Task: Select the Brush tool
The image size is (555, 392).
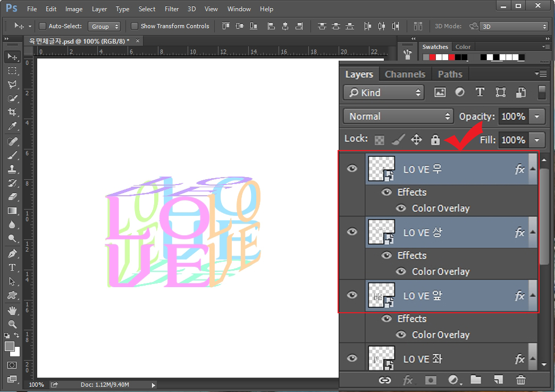Action: point(12,155)
